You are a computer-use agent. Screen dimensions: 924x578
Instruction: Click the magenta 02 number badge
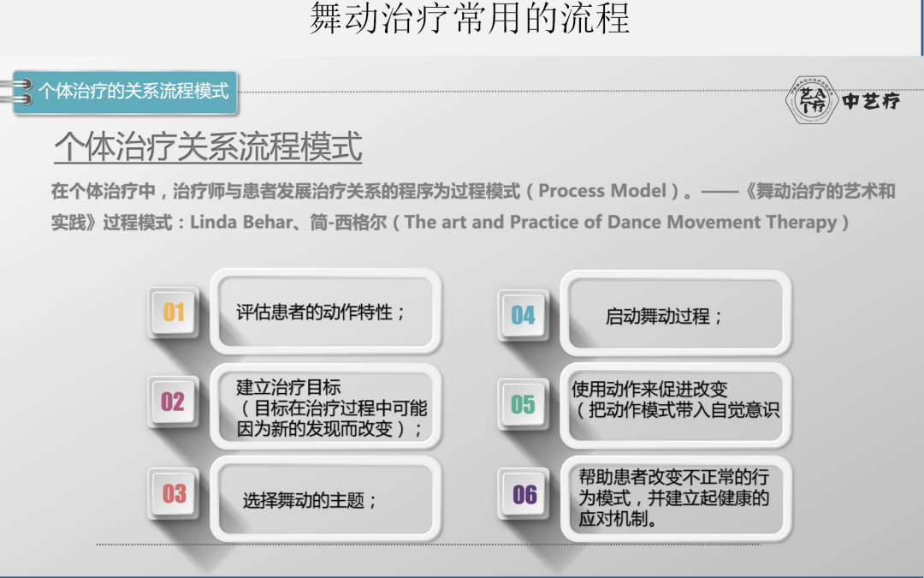[173, 402]
